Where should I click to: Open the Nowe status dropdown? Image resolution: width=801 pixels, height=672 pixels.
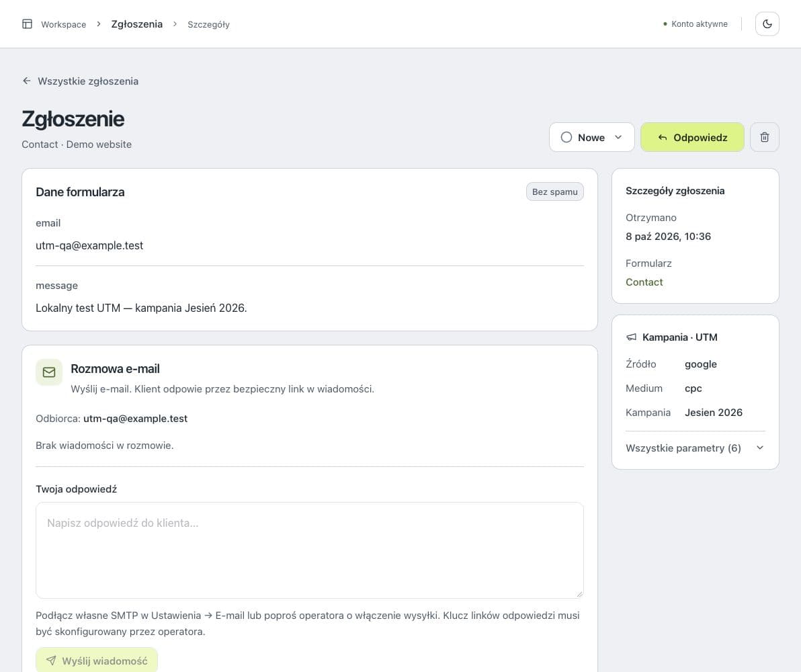point(591,137)
